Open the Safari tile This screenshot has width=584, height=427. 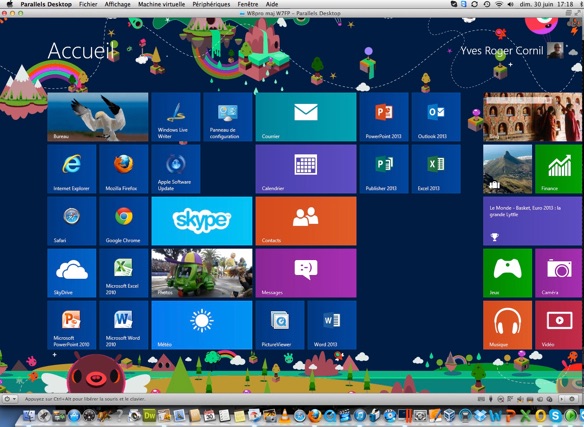tap(72, 221)
